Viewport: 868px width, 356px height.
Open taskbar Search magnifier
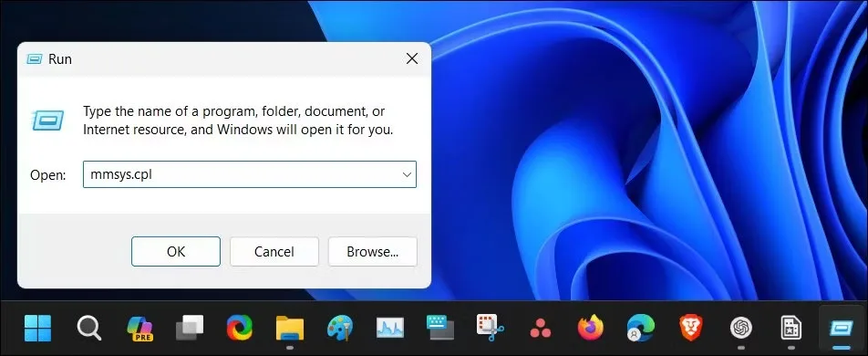tap(88, 328)
